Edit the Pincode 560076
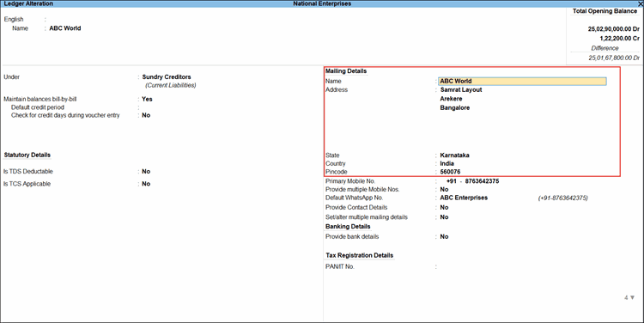 point(450,172)
